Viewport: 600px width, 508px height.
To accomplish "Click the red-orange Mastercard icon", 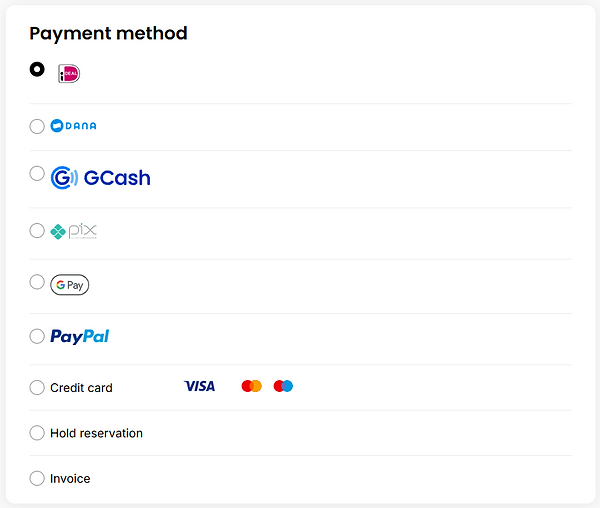I will (252, 386).
